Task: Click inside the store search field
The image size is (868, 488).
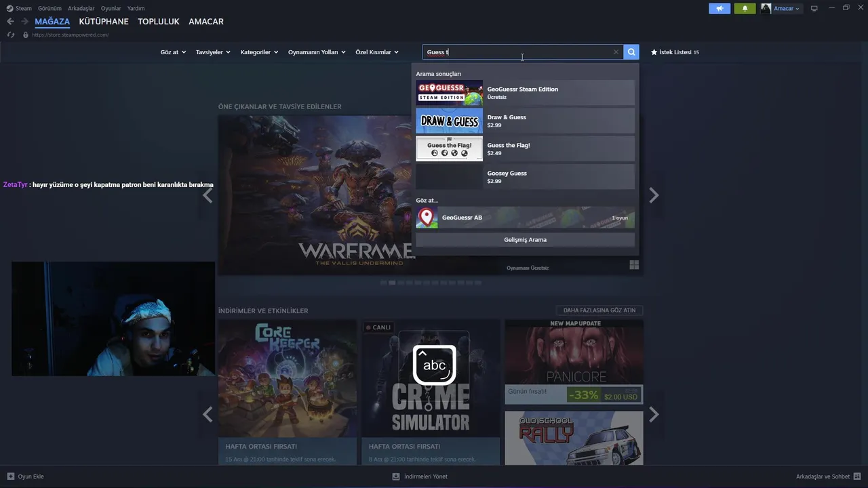Action: tap(522, 52)
